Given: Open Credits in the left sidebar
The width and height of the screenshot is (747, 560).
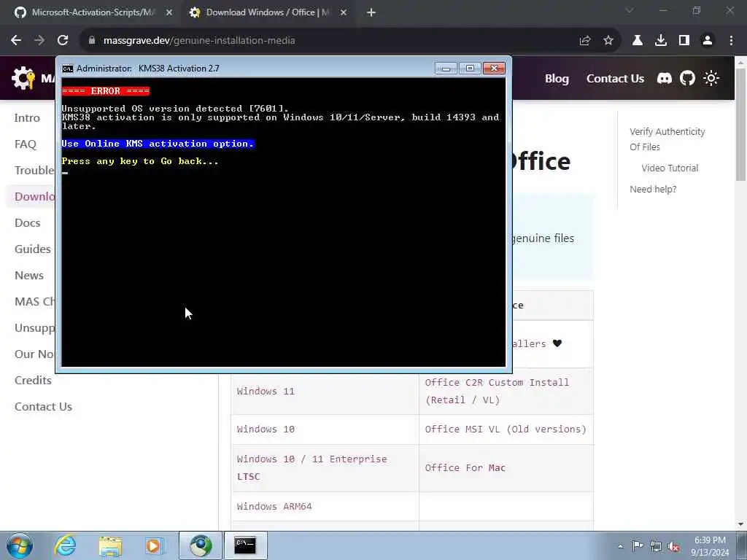Looking at the screenshot, I should [x=33, y=380].
